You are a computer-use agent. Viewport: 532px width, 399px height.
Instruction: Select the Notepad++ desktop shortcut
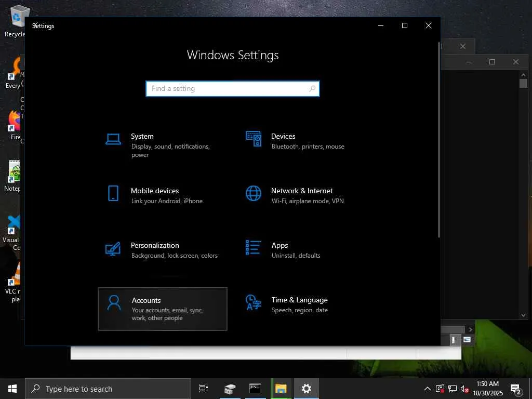point(13,176)
